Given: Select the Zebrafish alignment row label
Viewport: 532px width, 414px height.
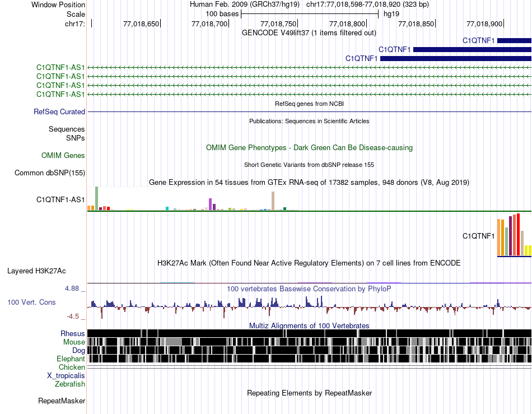Looking at the screenshot, I should coord(70,384).
